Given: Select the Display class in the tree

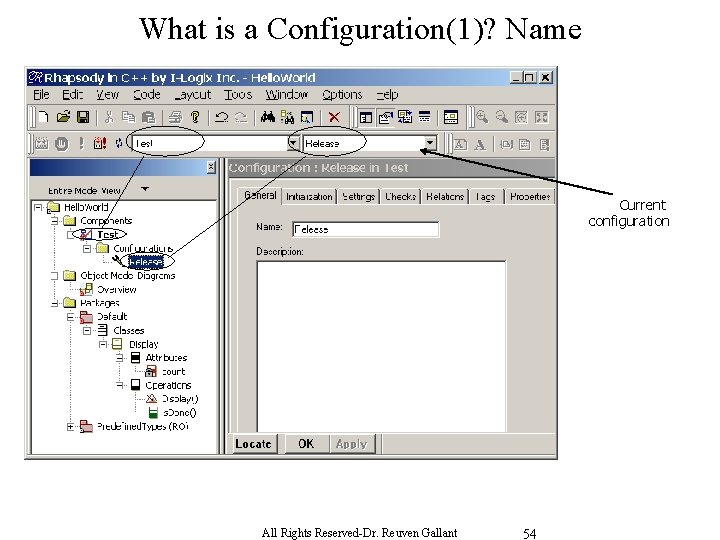Looking at the screenshot, I should (x=144, y=344).
